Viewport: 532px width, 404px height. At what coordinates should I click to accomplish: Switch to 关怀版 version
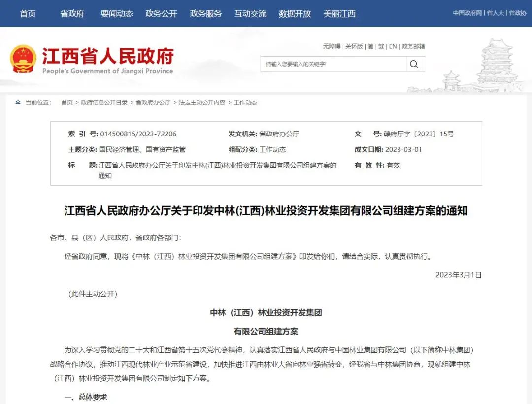click(x=354, y=46)
